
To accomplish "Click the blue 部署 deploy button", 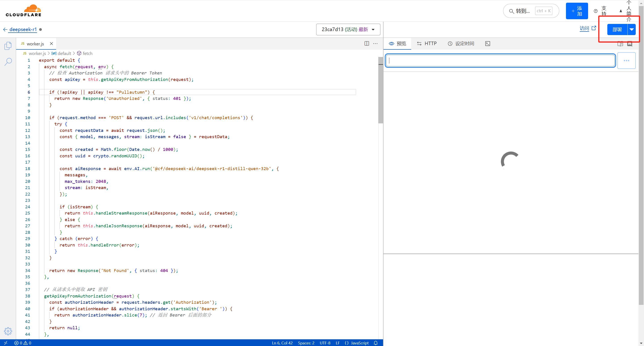I will (x=617, y=30).
